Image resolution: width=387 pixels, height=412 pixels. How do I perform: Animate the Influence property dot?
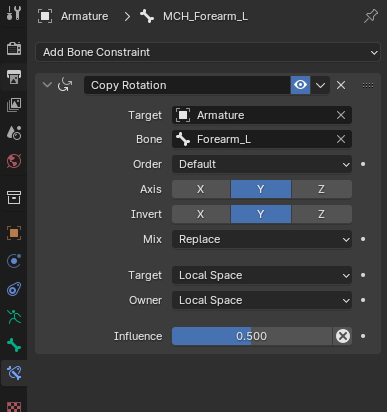(x=363, y=336)
